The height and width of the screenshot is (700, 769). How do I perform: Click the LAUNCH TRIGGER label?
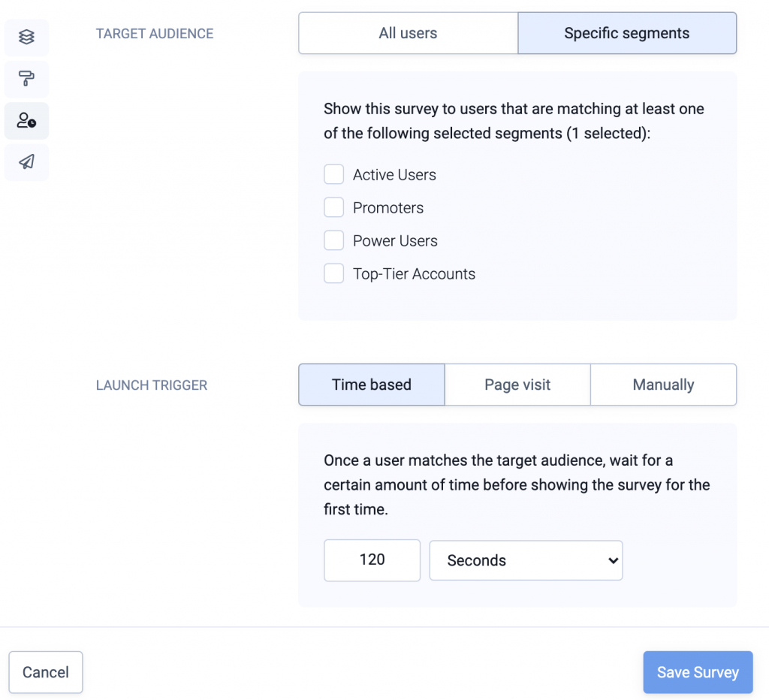click(152, 385)
